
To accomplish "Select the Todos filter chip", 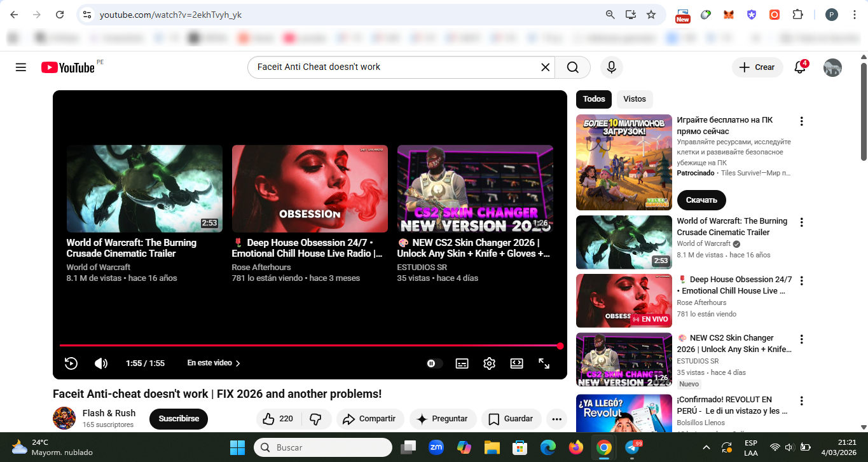I will click(x=594, y=99).
